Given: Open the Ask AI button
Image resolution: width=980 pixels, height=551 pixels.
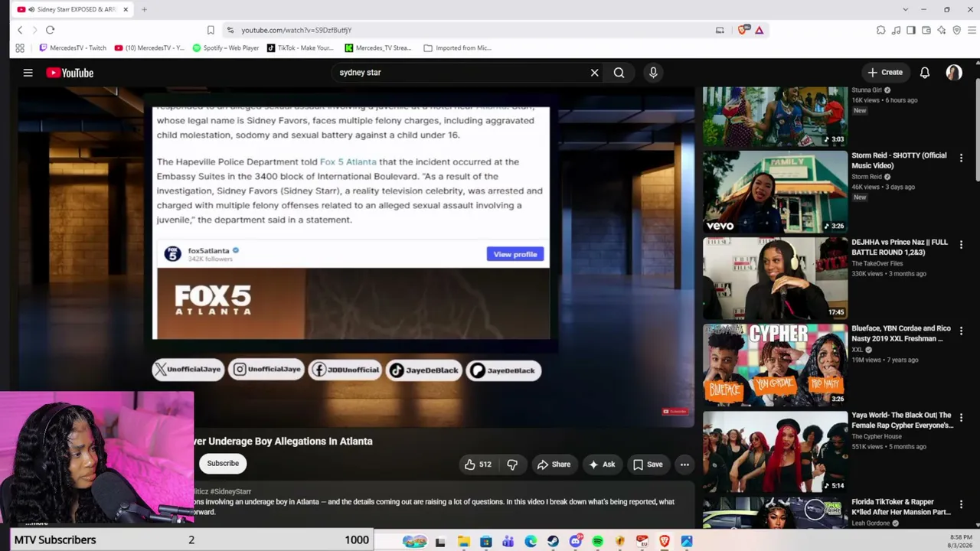Looking at the screenshot, I should point(602,464).
